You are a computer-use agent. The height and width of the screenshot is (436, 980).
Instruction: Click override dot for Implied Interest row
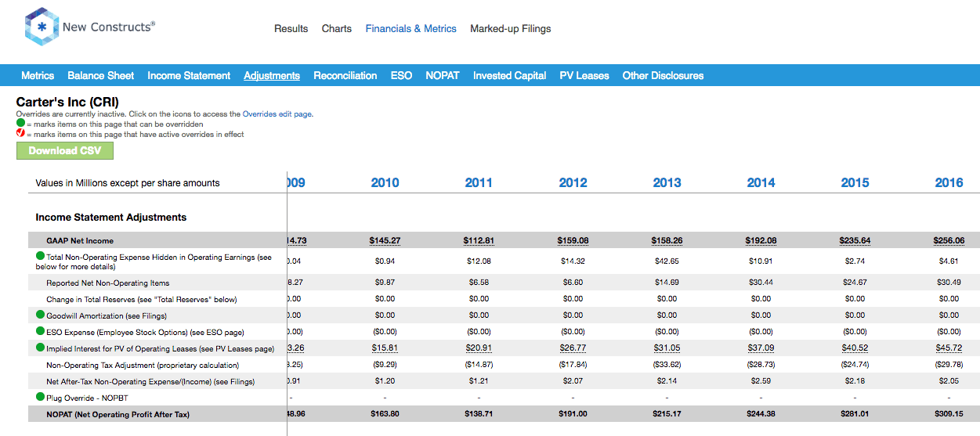(x=41, y=348)
